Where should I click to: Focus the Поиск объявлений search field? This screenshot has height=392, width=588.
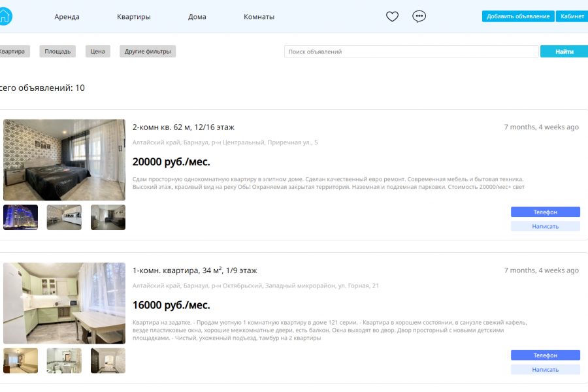click(x=411, y=52)
